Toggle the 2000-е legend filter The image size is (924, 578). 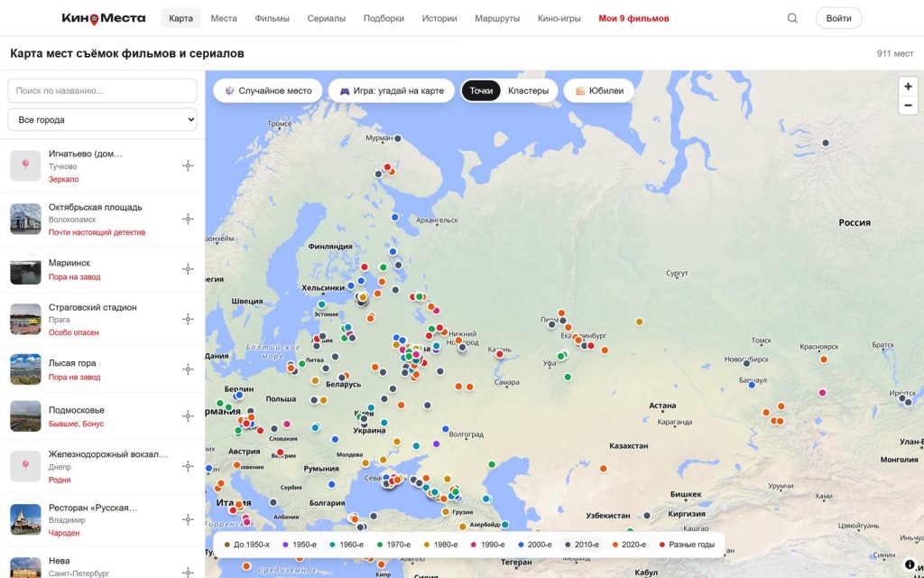[534, 545]
